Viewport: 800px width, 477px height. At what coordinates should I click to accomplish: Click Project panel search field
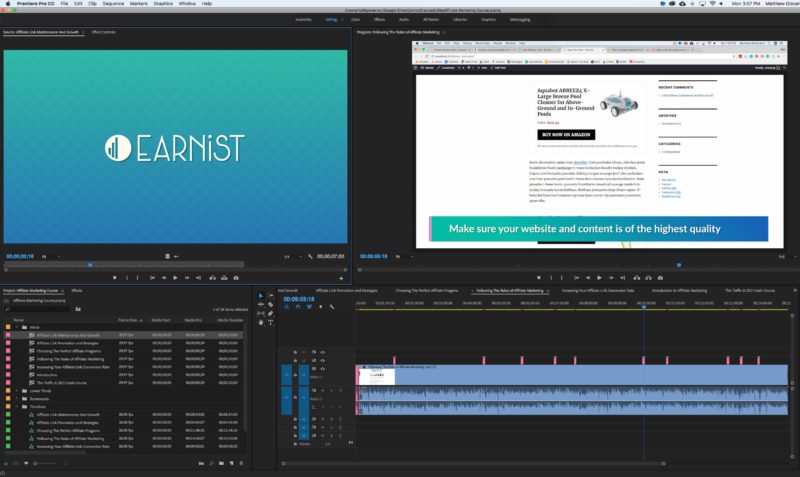38,309
